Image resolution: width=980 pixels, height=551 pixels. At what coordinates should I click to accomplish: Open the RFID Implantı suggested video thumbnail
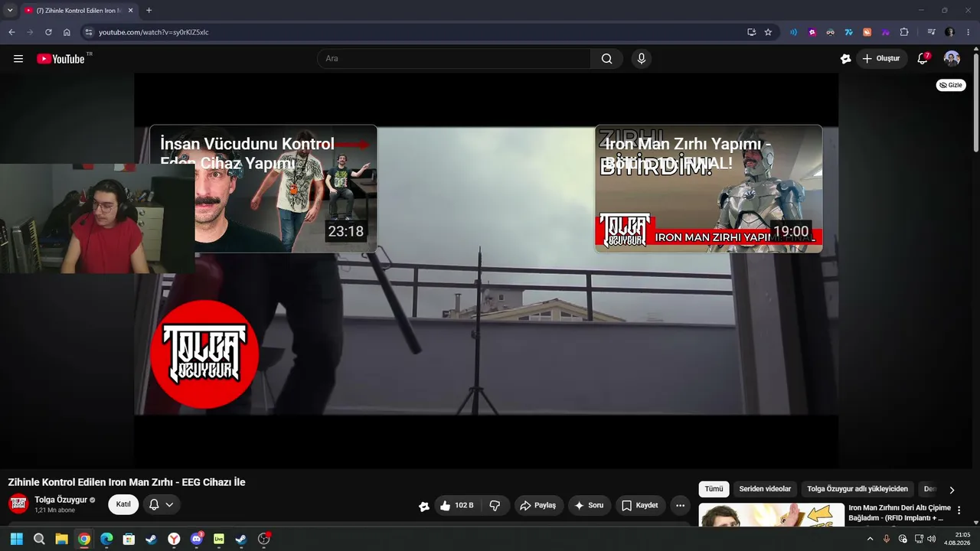(772, 514)
